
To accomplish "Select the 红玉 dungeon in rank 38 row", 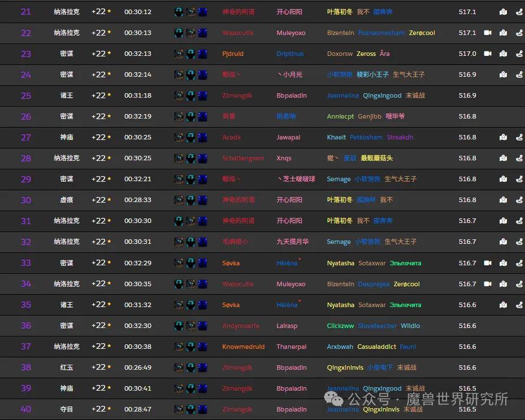I will click(67, 368).
